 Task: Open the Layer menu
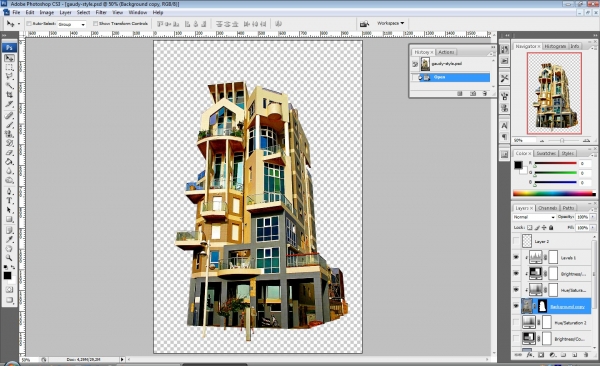click(65, 12)
